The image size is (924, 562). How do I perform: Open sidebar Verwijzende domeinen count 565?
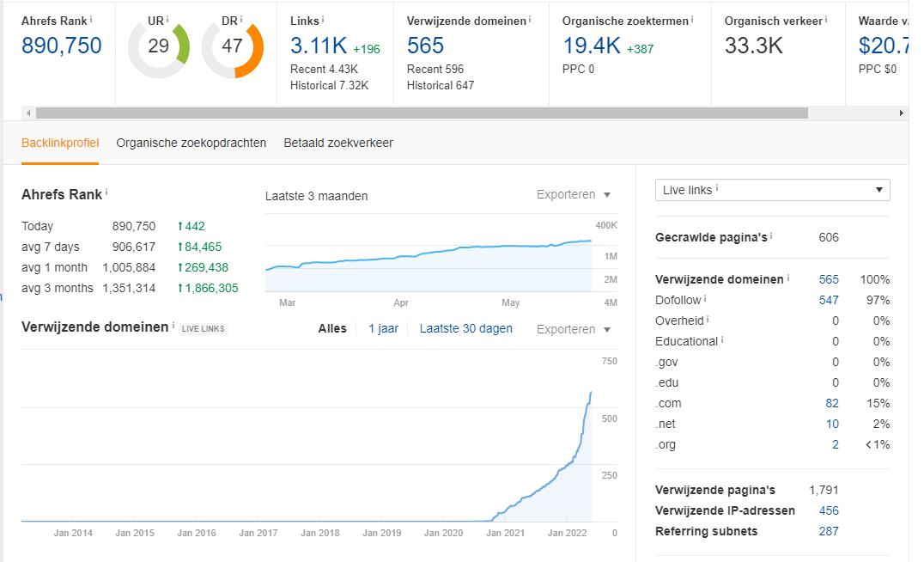(829, 279)
